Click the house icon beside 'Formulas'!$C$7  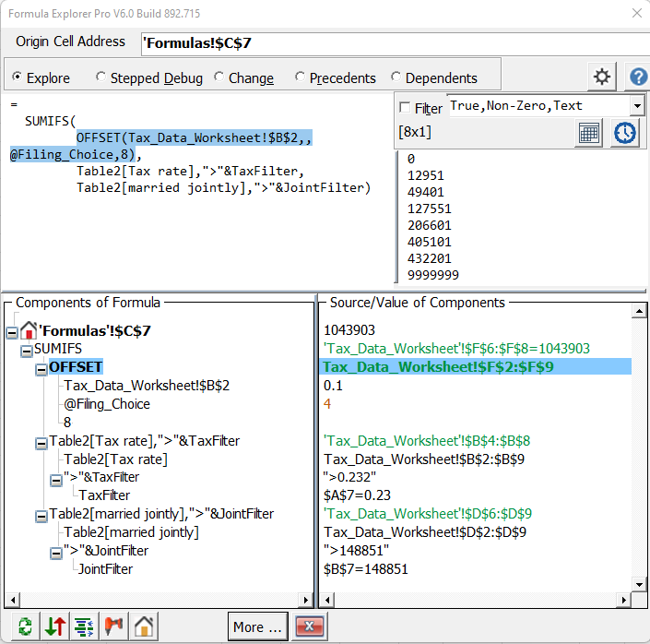click(29, 330)
